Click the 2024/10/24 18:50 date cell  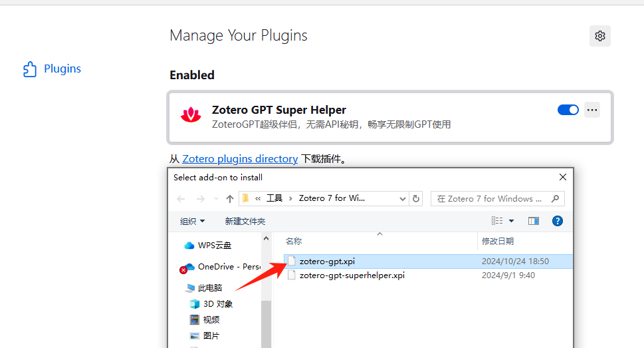coord(515,261)
